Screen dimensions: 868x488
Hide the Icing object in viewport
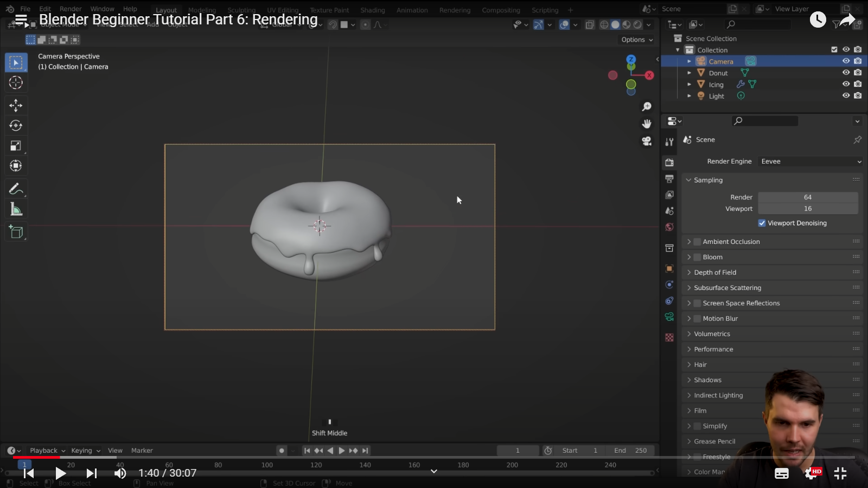pos(846,84)
